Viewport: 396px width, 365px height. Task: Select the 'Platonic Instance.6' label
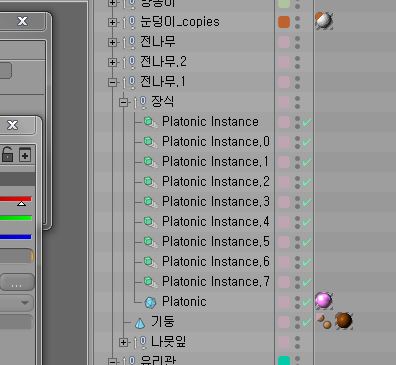pos(216,262)
